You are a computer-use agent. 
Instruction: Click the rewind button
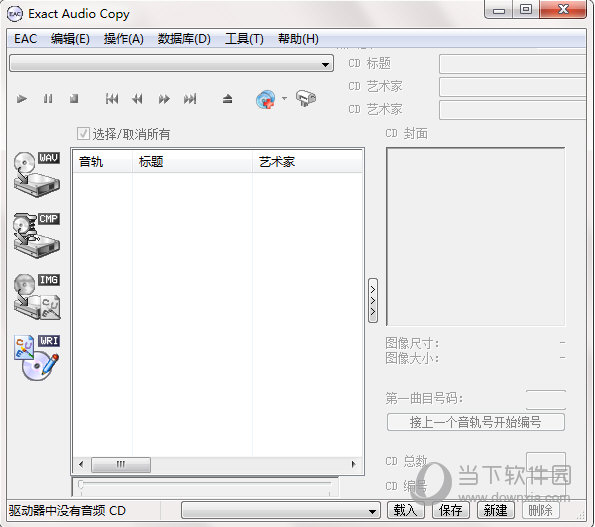pyautogui.click(x=137, y=99)
